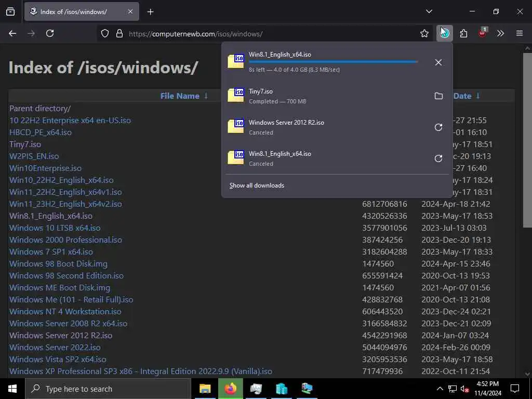Screen dimensions: 532x399
Task: Download Windows 98 Second Edition.iso
Action: (66, 275)
